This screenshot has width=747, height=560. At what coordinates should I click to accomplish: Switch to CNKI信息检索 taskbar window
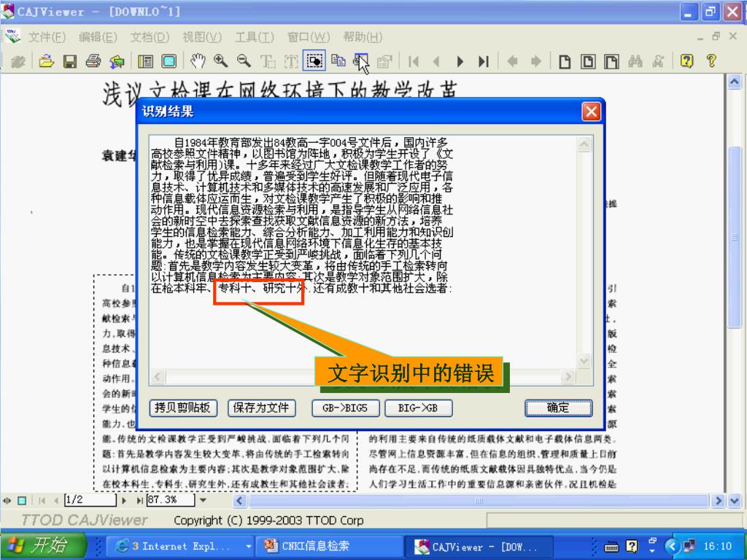pos(329,545)
